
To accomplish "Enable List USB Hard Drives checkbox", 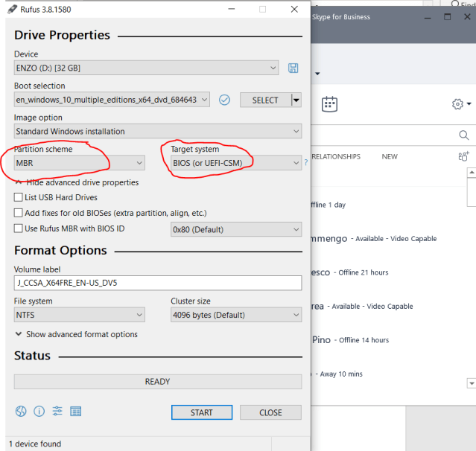I will 19,198.
